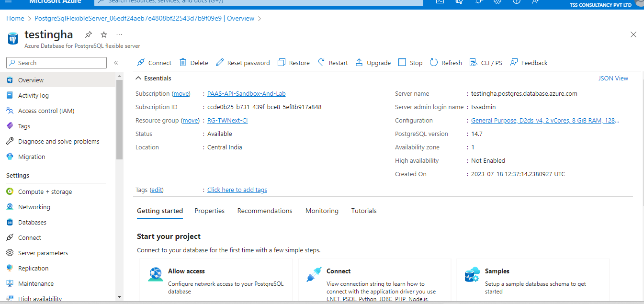Switch to the Properties tab
The height and width of the screenshot is (304, 644).
tap(210, 211)
